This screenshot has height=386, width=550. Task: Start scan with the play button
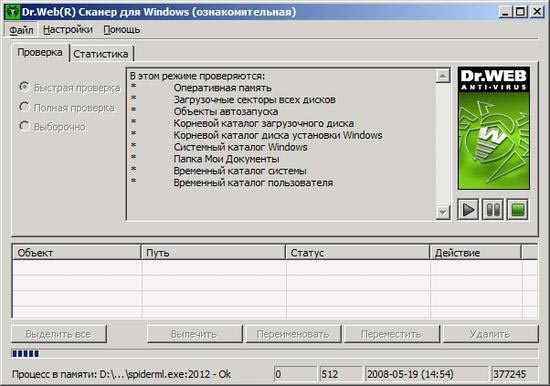point(468,210)
